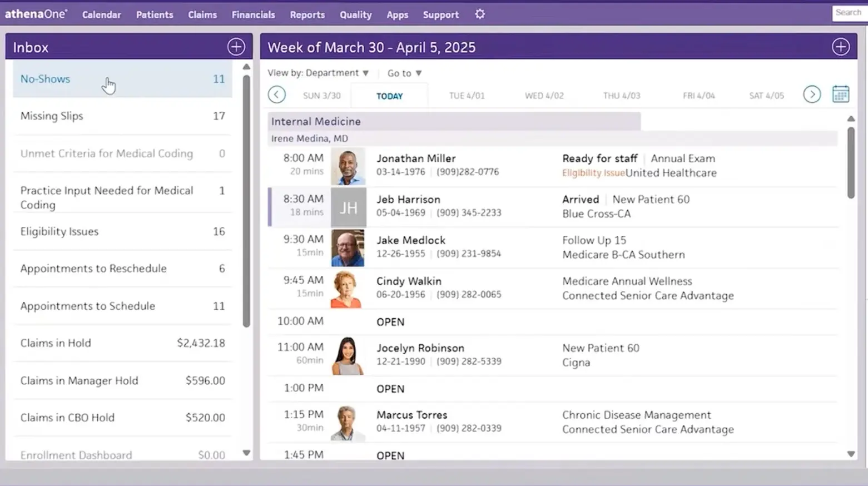This screenshot has height=486, width=868.
Task: Switch to the TUE 4/01 day tab
Action: click(x=467, y=96)
